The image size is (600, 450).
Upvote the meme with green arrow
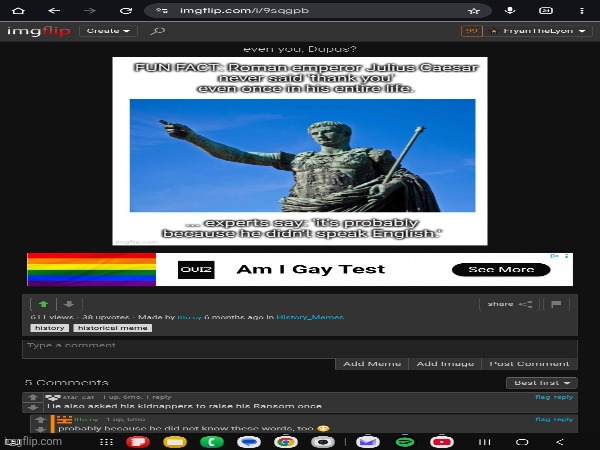(44, 304)
